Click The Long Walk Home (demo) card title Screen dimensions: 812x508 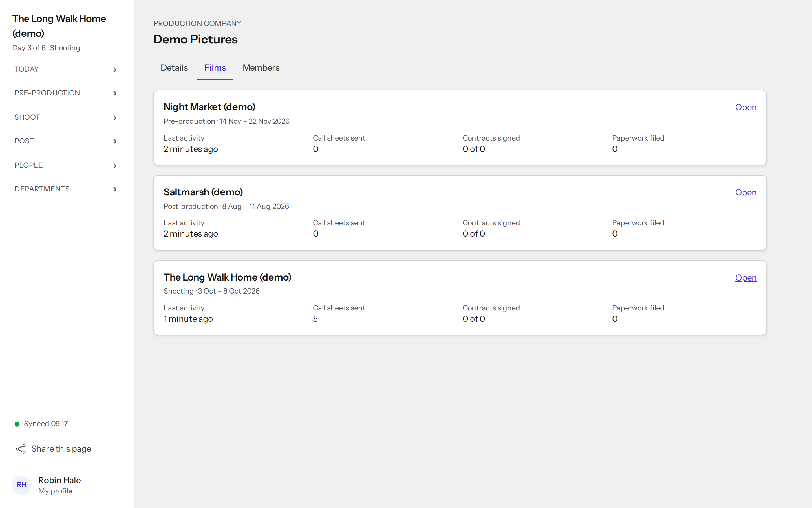pos(228,277)
